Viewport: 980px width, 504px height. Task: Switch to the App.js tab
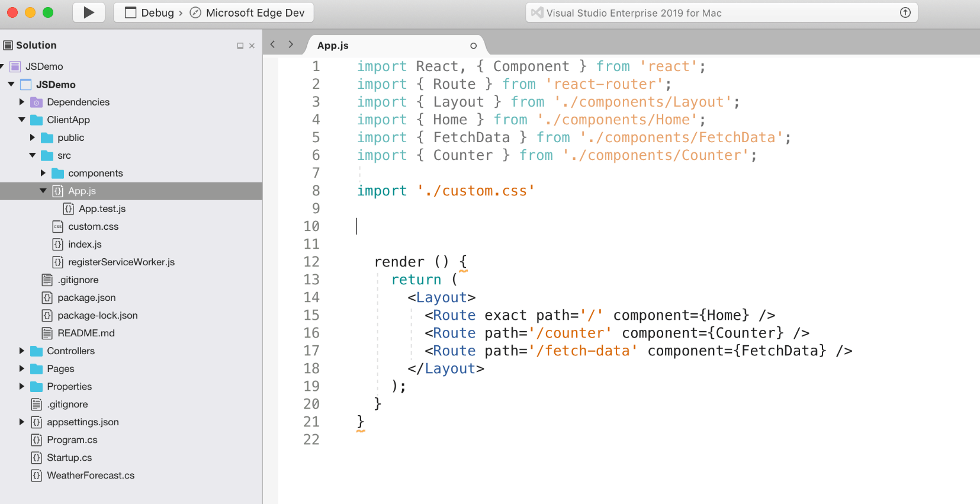coord(333,46)
